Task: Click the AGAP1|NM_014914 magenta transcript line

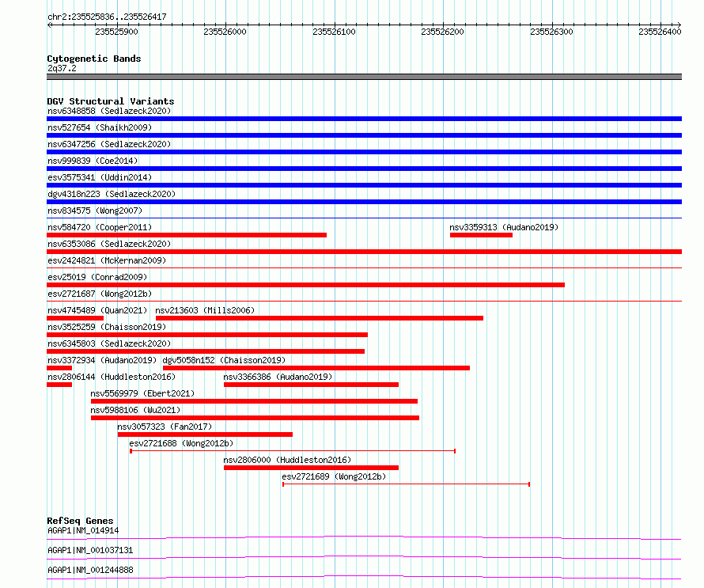Action: [x=364, y=537]
